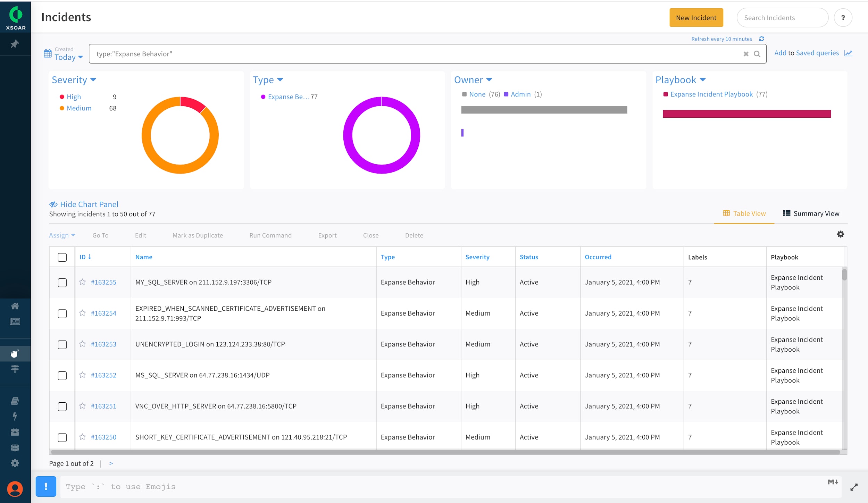This screenshot has width=868, height=503.
Task: Open the Settings gear in sidebar
Action: pyautogui.click(x=15, y=463)
